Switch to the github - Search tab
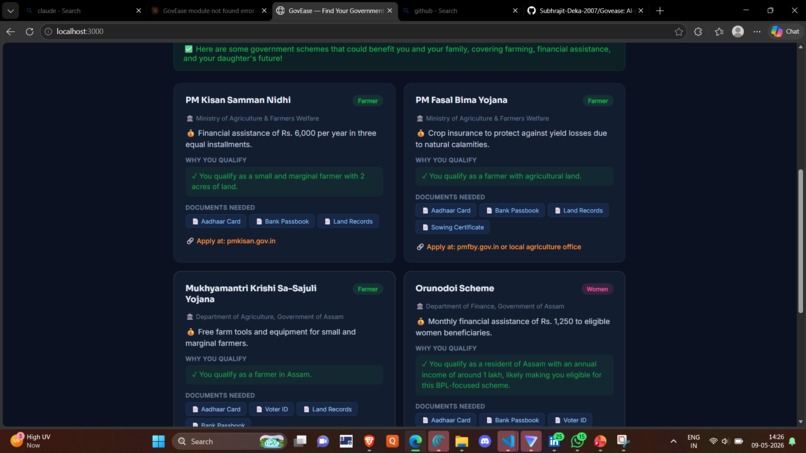 coord(460,10)
